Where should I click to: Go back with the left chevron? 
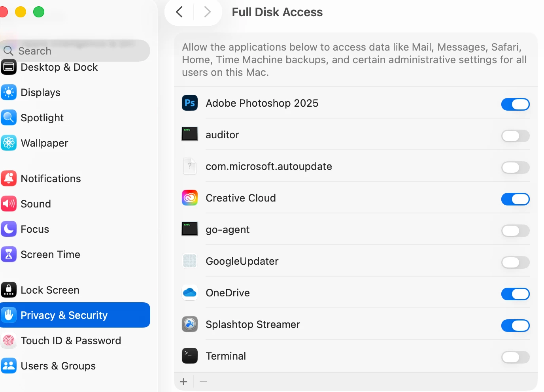point(179,12)
